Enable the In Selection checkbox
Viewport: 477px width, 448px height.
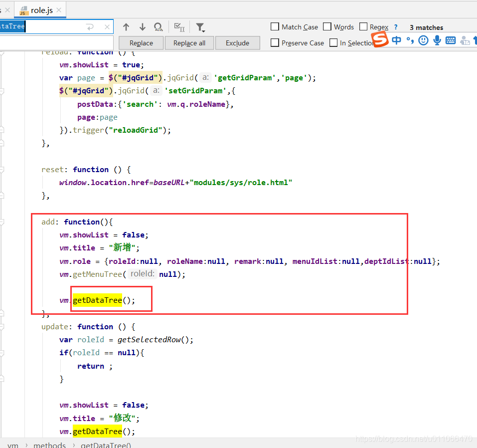(333, 42)
